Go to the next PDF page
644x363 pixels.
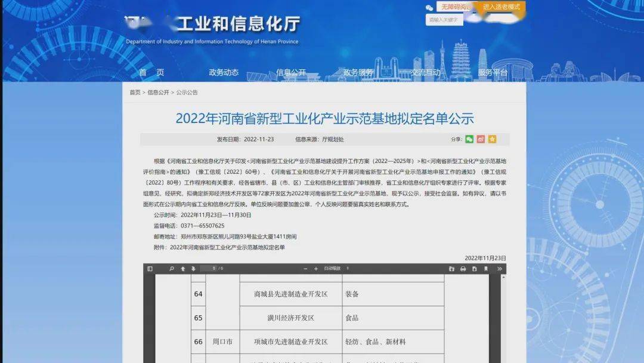pos(193,269)
